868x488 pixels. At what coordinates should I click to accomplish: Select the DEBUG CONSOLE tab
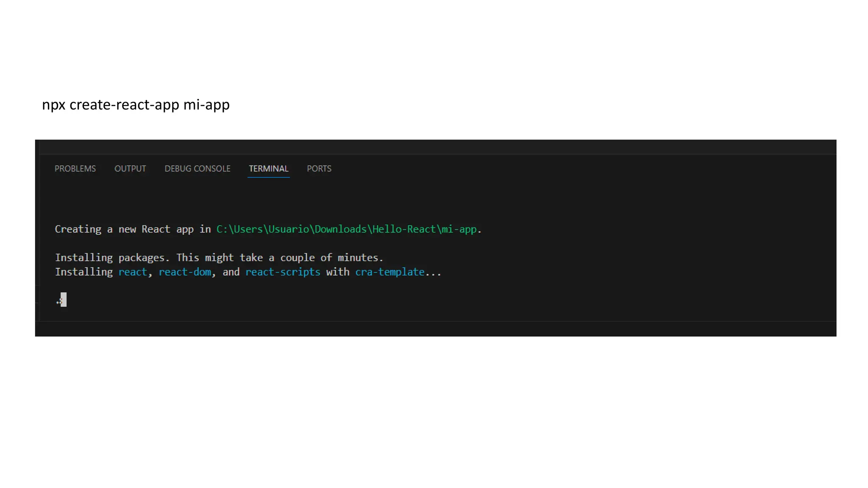198,169
